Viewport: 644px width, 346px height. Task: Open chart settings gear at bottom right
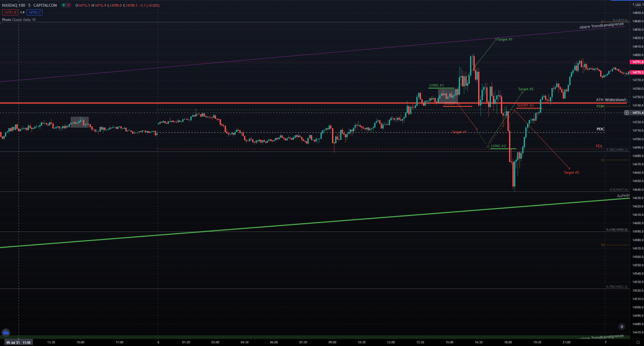pyautogui.click(x=638, y=342)
